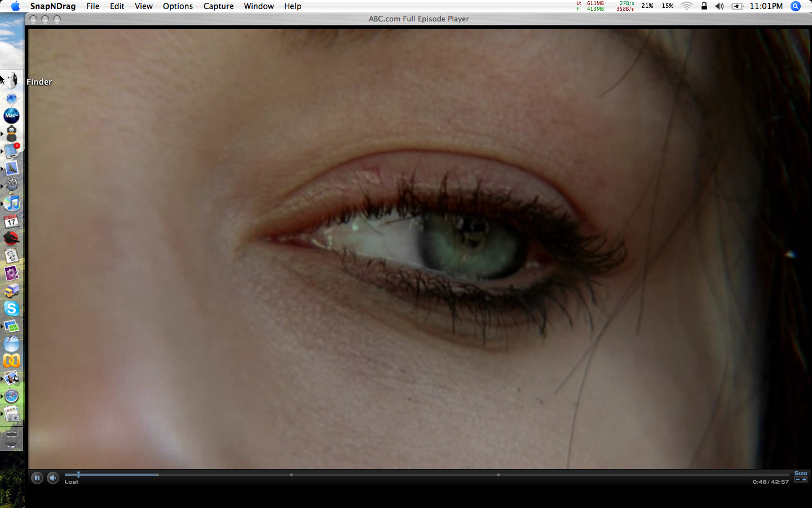Launch Transmit truck icon in Dock
812x508 pixels.
[x=12, y=291]
